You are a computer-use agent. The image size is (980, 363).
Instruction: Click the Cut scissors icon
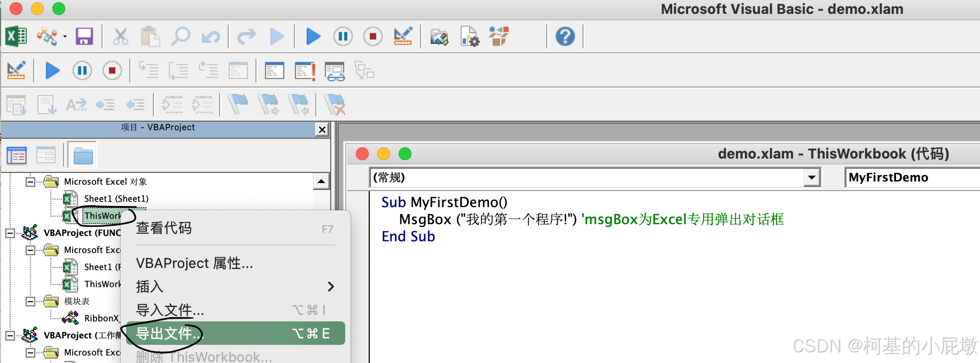(x=121, y=36)
